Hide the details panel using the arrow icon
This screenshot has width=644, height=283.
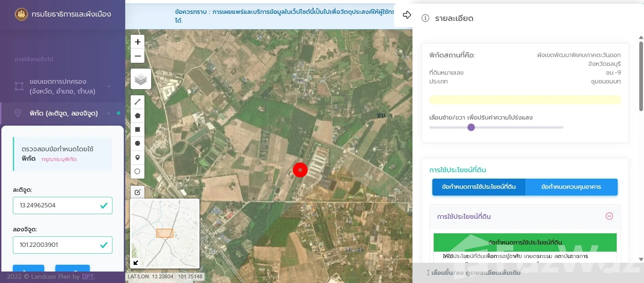coord(407,15)
